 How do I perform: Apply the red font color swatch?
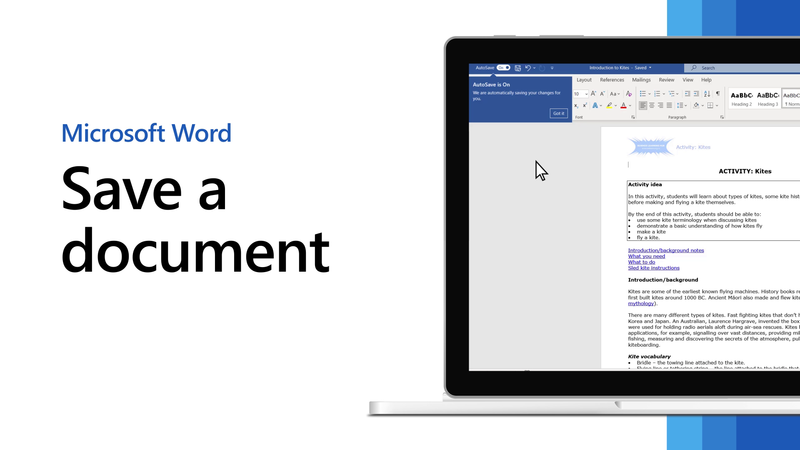coord(623,105)
